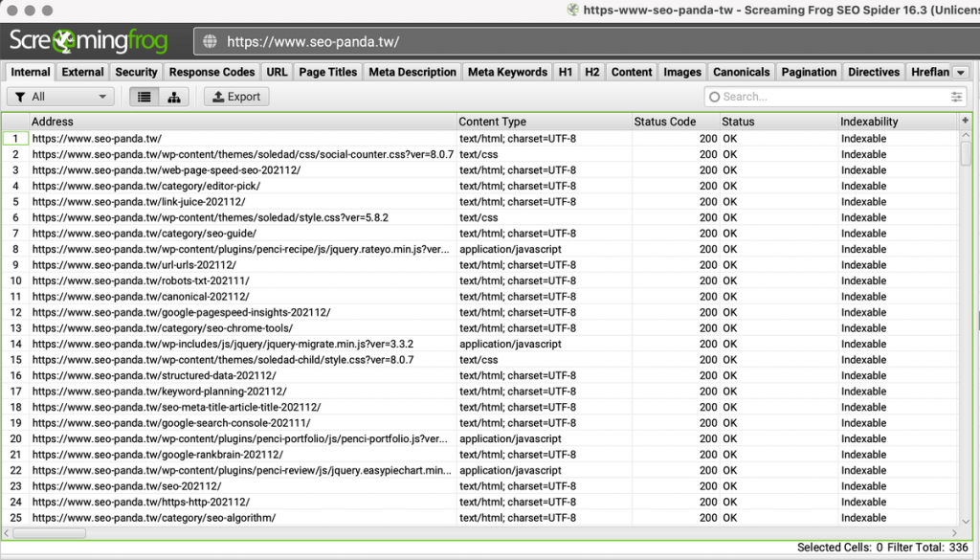
Task: Sort by Status Code column header
Action: [x=675, y=122]
